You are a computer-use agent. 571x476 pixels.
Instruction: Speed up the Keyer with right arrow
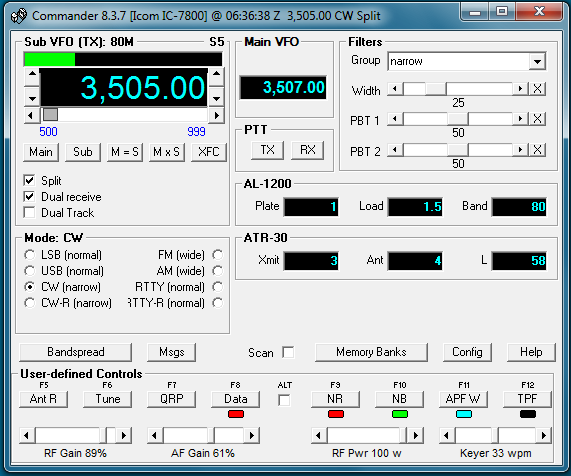(x=544, y=435)
